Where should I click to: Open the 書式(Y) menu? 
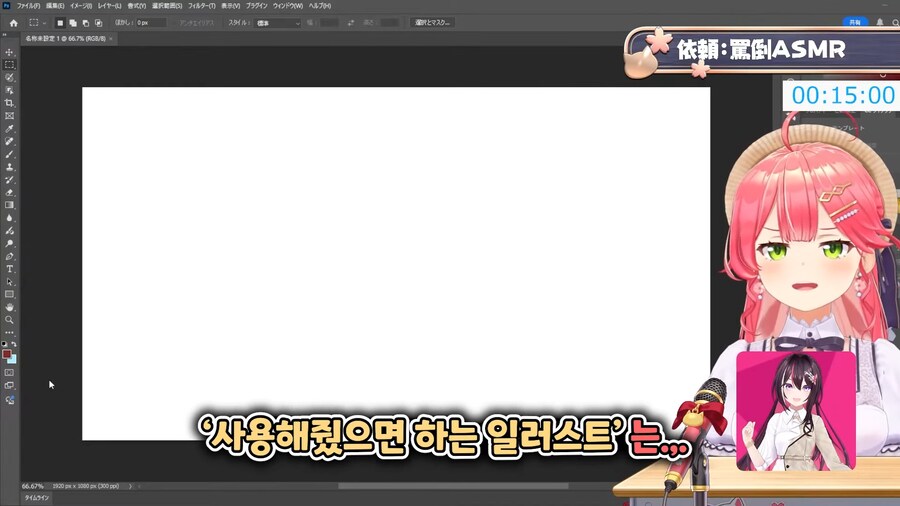pyautogui.click(x=137, y=6)
